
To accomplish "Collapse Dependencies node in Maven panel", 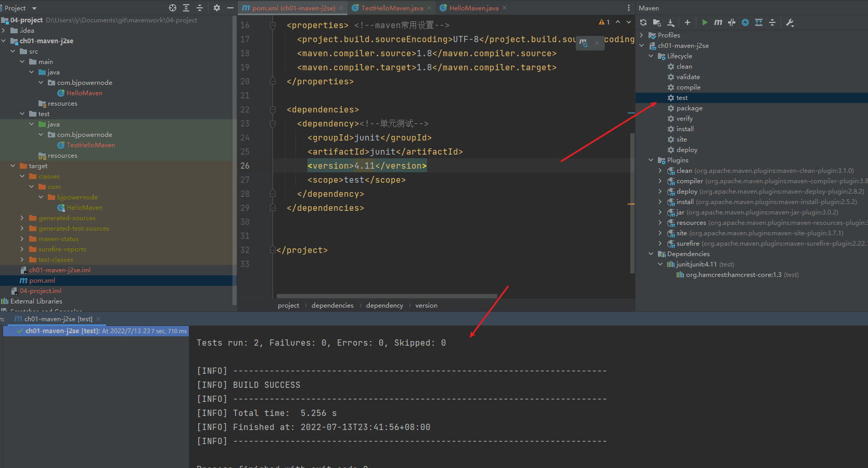I will coord(651,254).
